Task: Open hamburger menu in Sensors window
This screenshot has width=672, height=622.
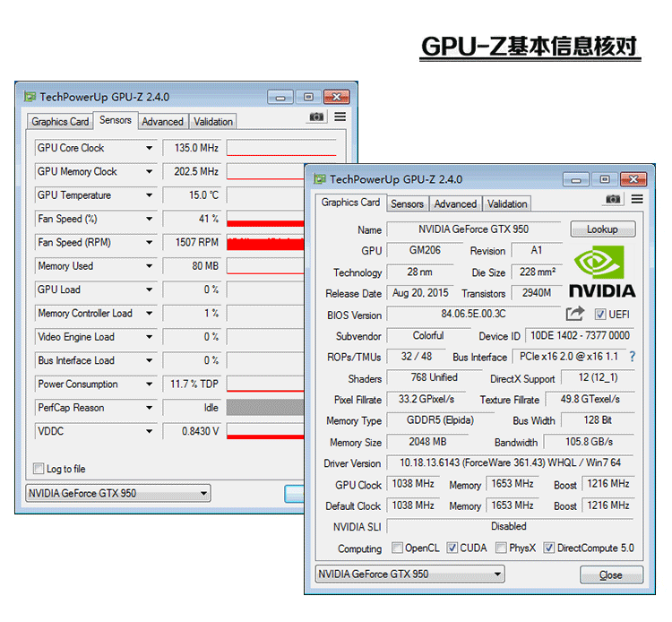Action: (340, 117)
